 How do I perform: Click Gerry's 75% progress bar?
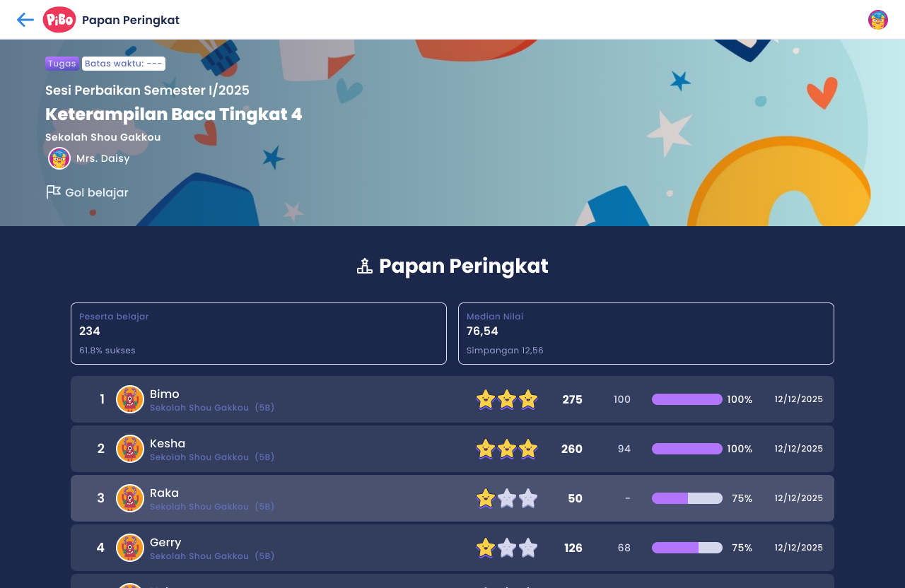687,548
